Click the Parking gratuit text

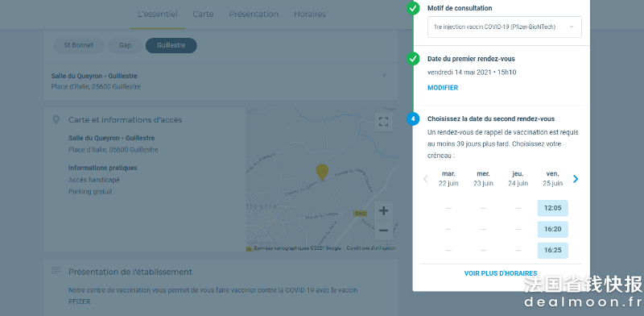coord(90,192)
